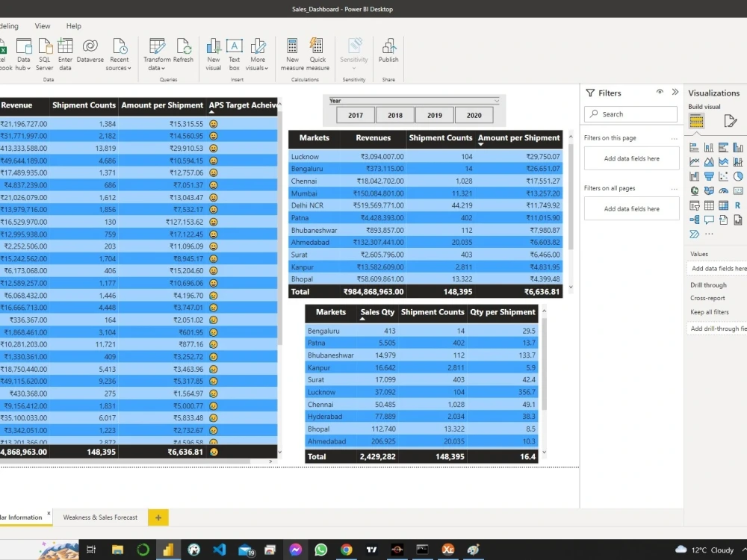The image size is (747, 560).
Task: Select year 2017 in the slicer
Action: point(355,115)
